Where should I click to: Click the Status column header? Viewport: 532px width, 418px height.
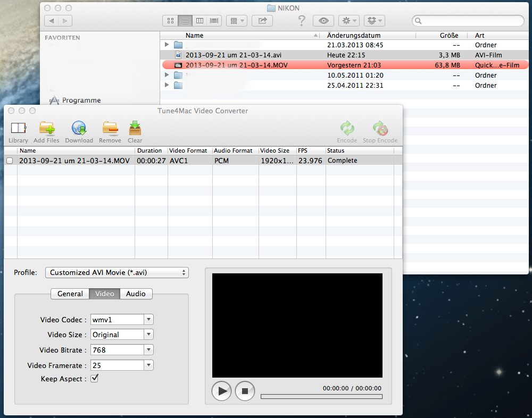coord(360,151)
